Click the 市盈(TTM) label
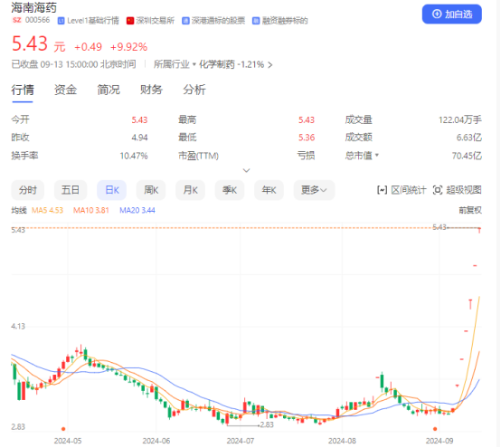The width and height of the screenshot is (501, 448). (198, 156)
